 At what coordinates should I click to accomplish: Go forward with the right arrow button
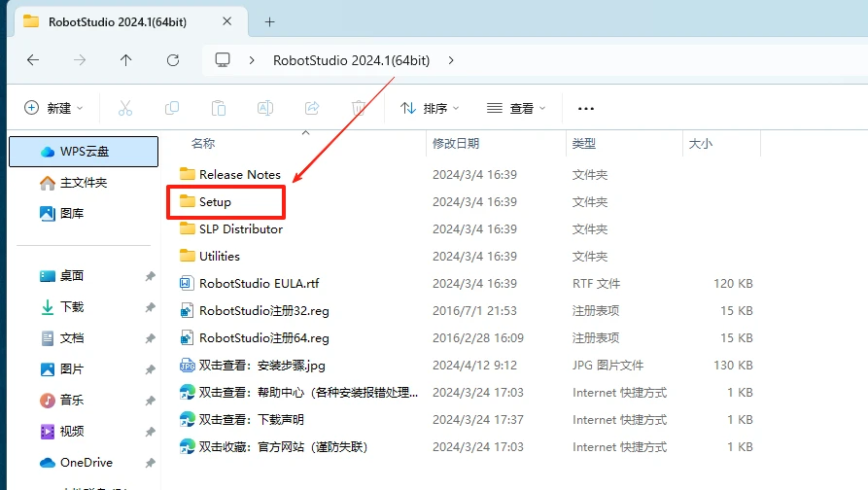pyautogui.click(x=80, y=60)
